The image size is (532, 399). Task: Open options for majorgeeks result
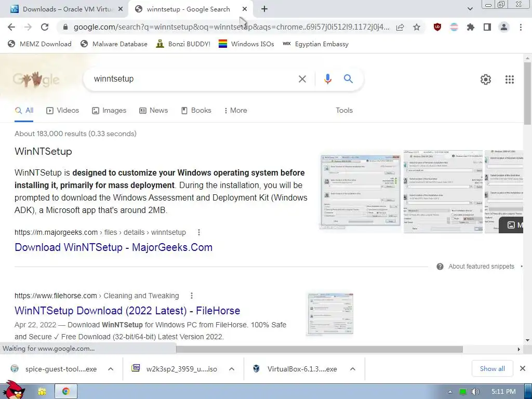pos(199,232)
